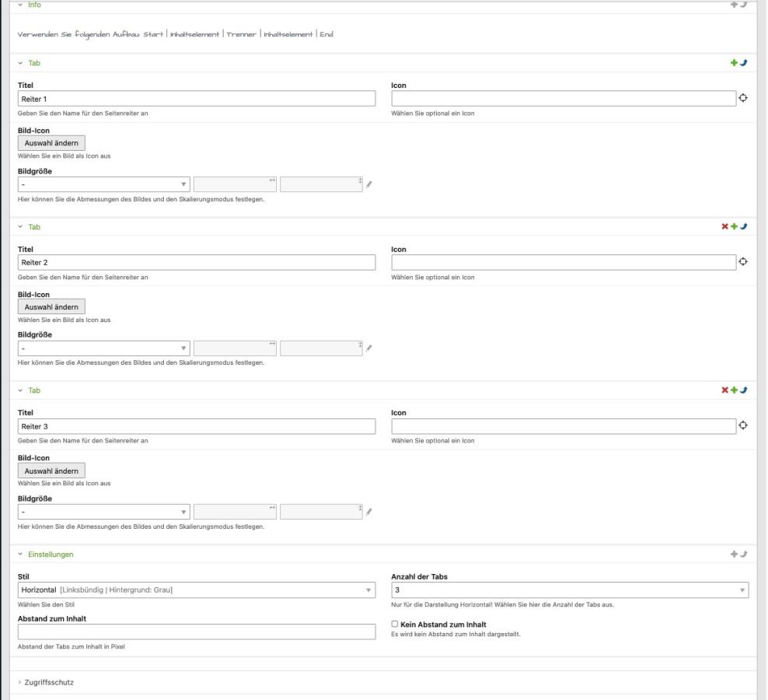Open the icon picker for Reiter 1

(743, 98)
